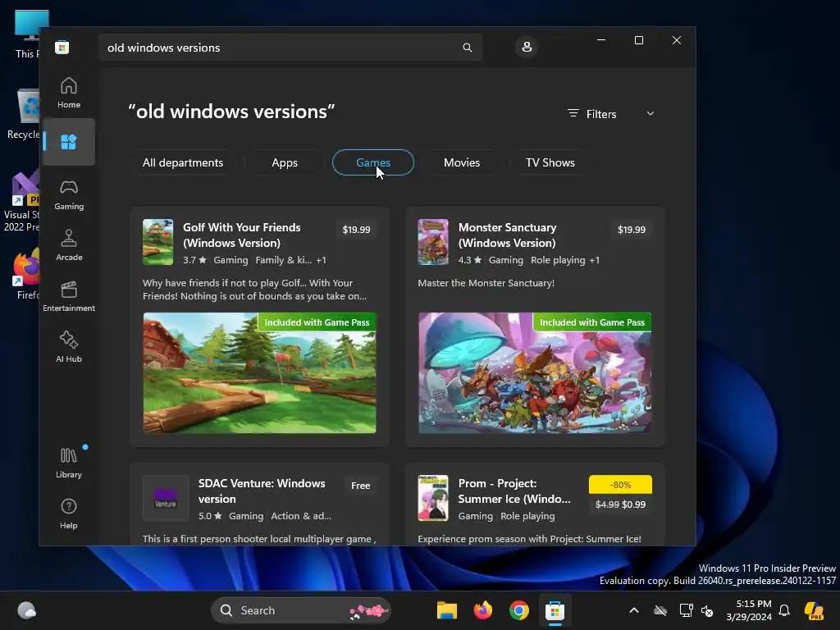Open Golf With Your Friends title link

pyautogui.click(x=242, y=235)
